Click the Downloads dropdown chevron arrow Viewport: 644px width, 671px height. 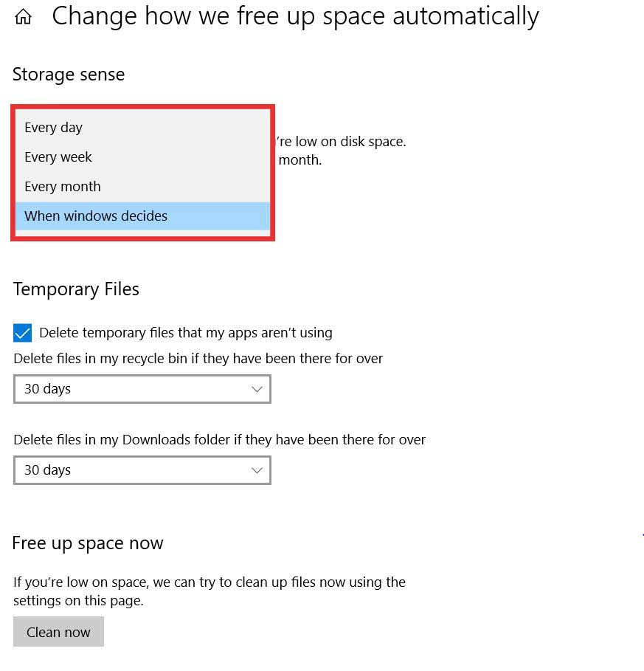coord(257,470)
